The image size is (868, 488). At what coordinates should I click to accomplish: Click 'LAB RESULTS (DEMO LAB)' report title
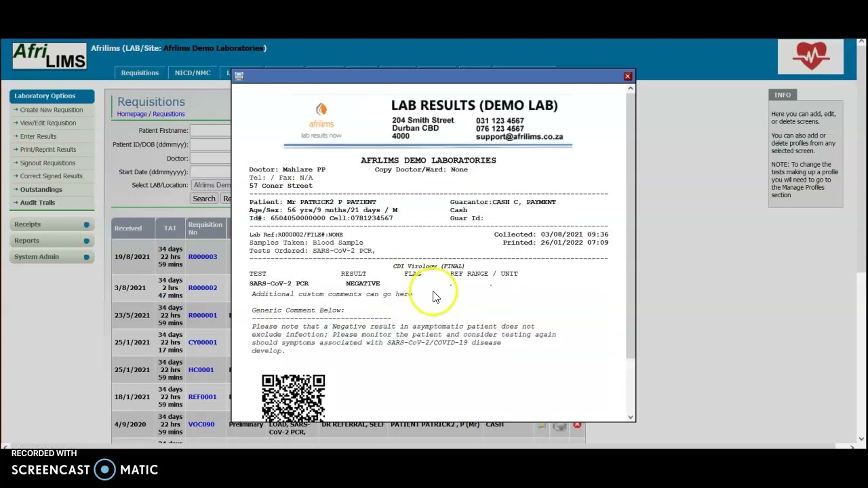[x=474, y=105]
